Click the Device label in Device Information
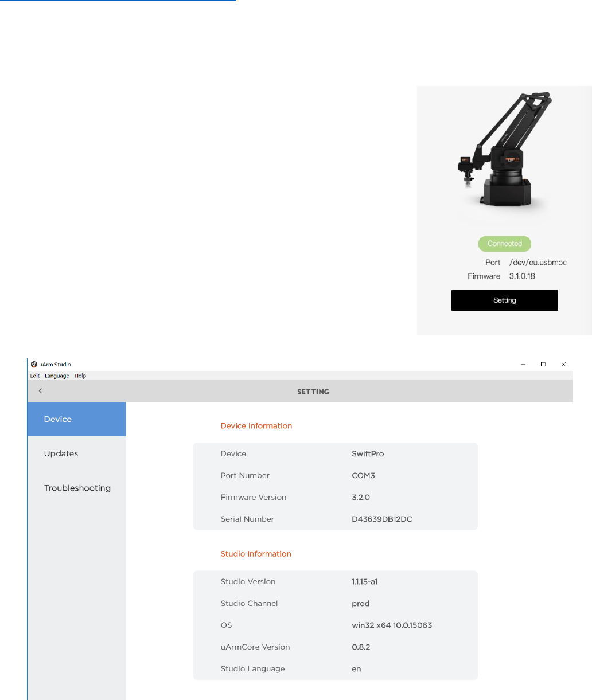The width and height of the screenshot is (592, 700). [233, 453]
